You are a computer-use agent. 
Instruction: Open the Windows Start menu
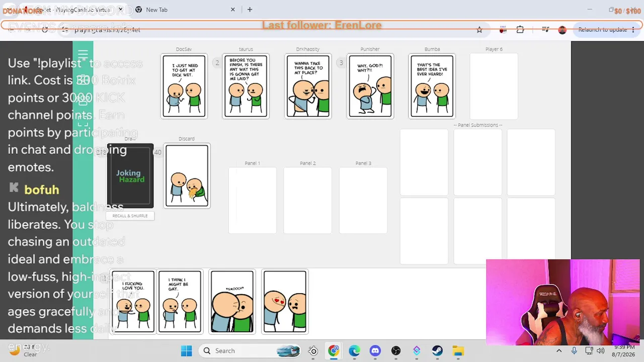point(186,351)
